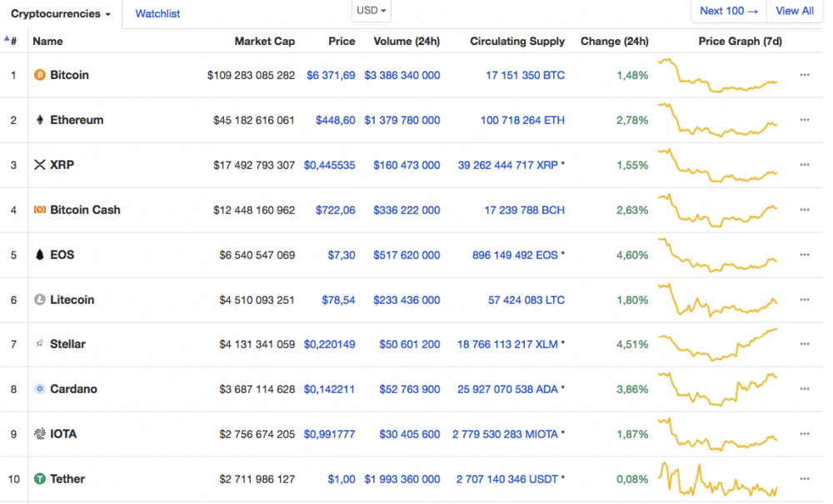Click Ethereum price $448,60
Viewport: 833px width, 504px height.
pos(335,121)
